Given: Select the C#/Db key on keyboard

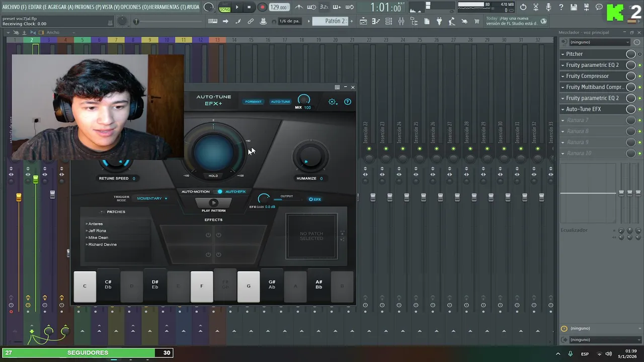Looking at the screenshot, I should coord(108,285).
